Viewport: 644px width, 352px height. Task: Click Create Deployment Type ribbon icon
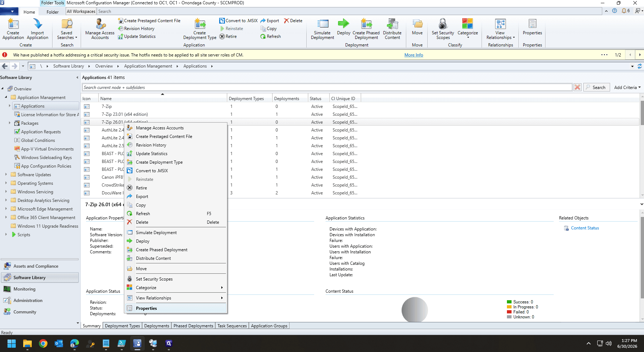point(200,29)
